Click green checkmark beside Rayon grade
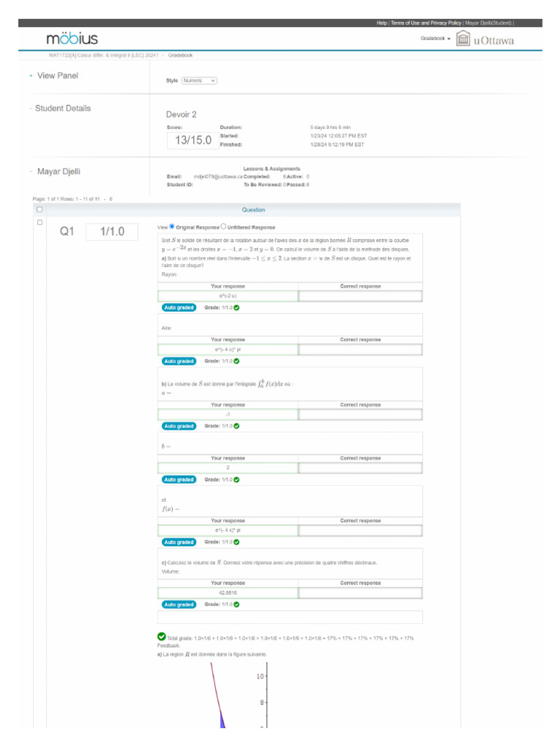 236,308
